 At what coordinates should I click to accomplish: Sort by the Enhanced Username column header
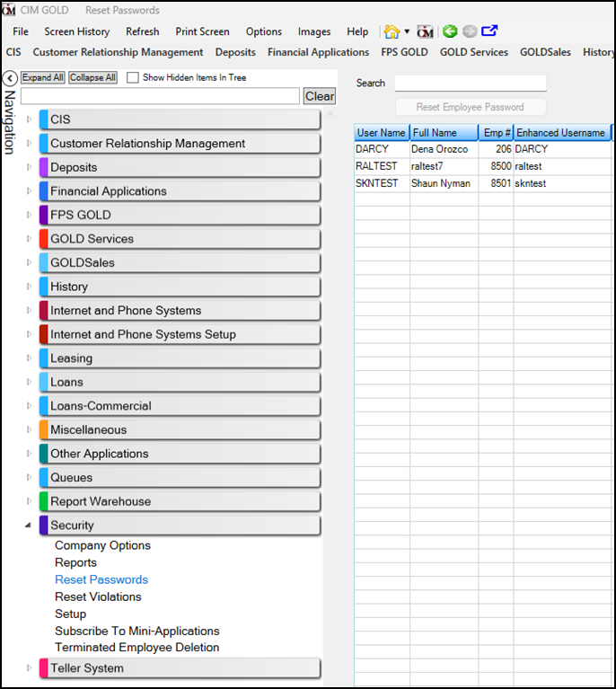562,133
